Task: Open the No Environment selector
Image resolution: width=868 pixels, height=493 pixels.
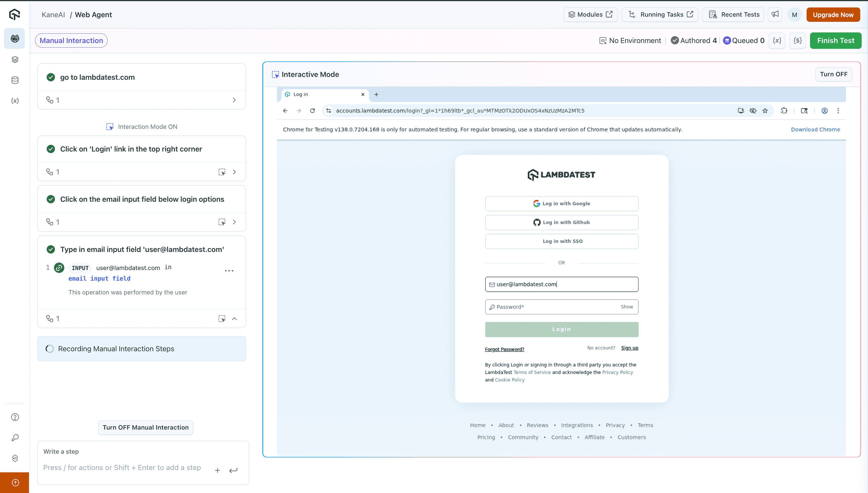Action: 630,41
